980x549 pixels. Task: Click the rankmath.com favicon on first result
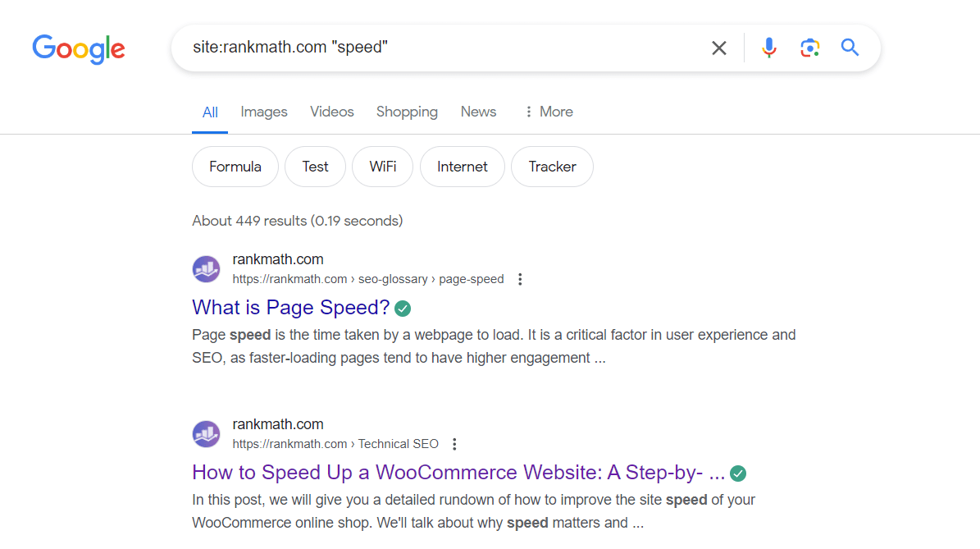pos(206,268)
